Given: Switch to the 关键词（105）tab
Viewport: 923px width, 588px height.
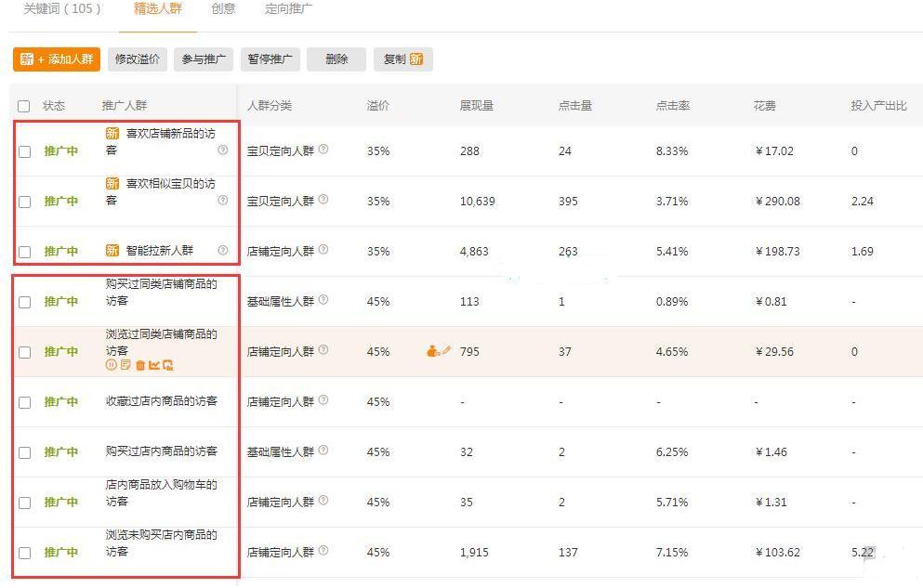Looking at the screenshot, I should pos(61,9).
